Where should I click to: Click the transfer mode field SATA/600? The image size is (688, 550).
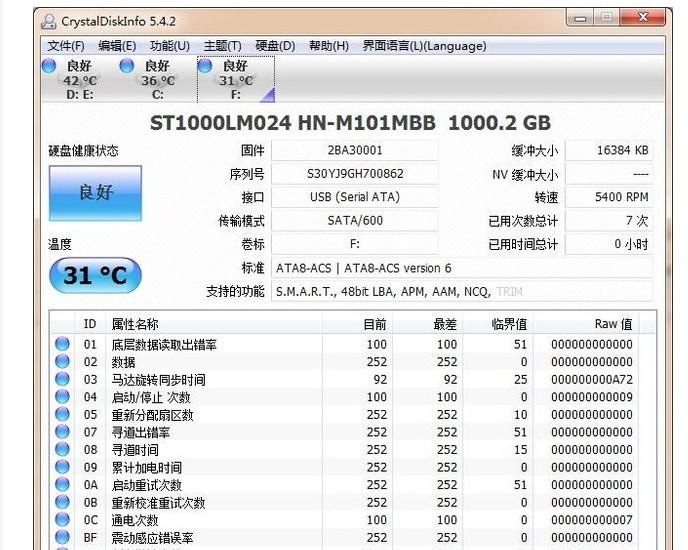(355, 220)
